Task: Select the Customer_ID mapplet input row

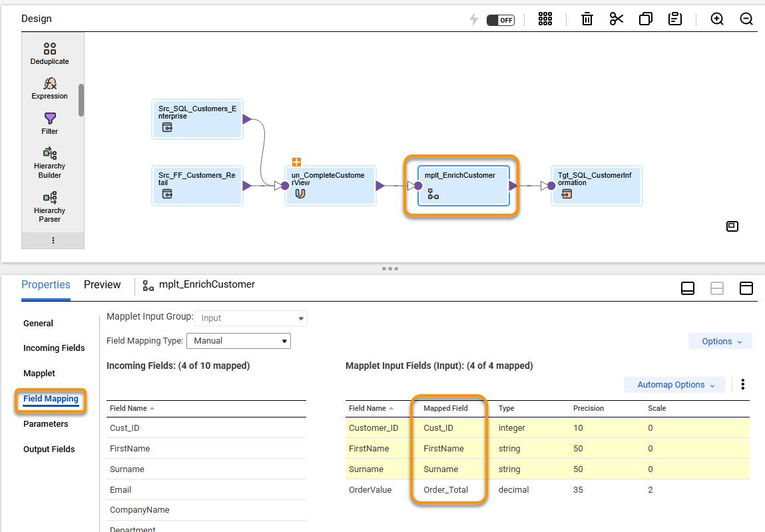Action: pyautogui.click(x=547, y=428)
